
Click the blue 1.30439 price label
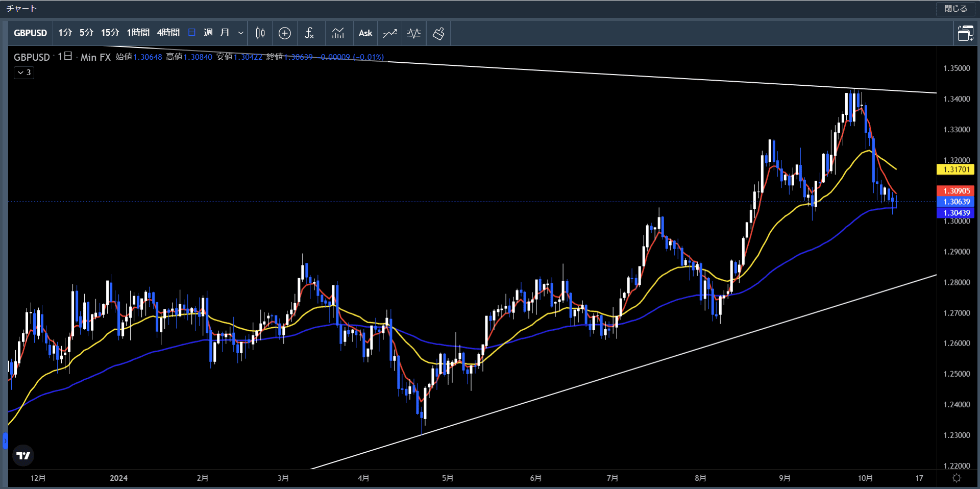tap(955, 213)
